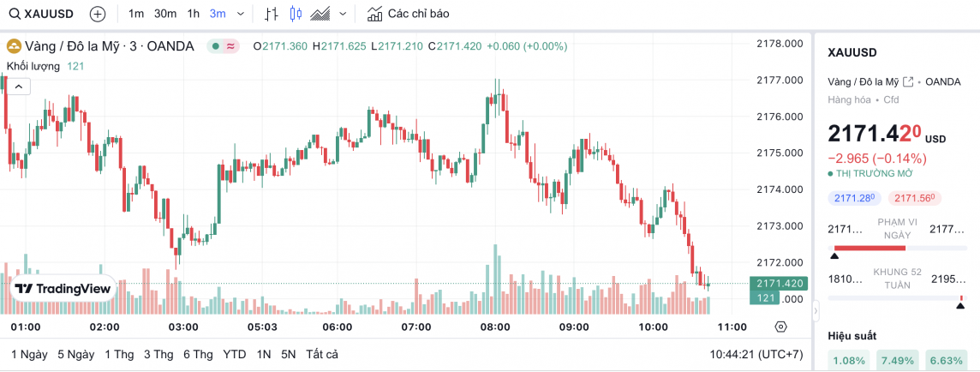Open XAUUSD symbol search
Viewport: 980px width, 372px height.
click(x=45, y=14)
